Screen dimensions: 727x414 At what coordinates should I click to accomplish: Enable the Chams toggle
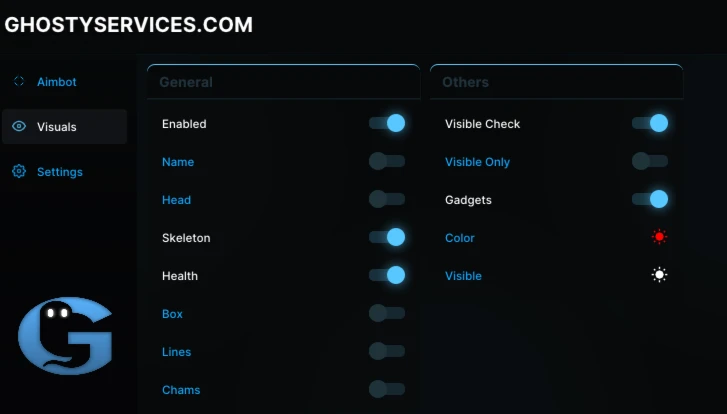coord(387,389)
